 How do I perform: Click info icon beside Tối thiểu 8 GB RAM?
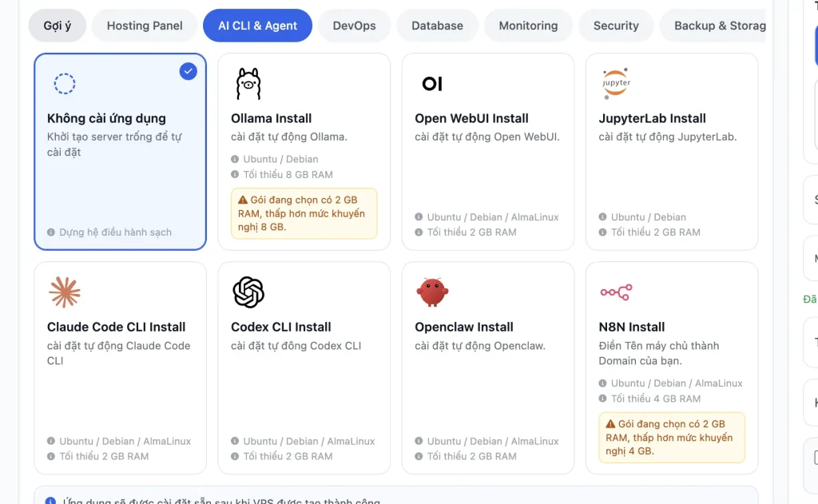pos(235,174)
